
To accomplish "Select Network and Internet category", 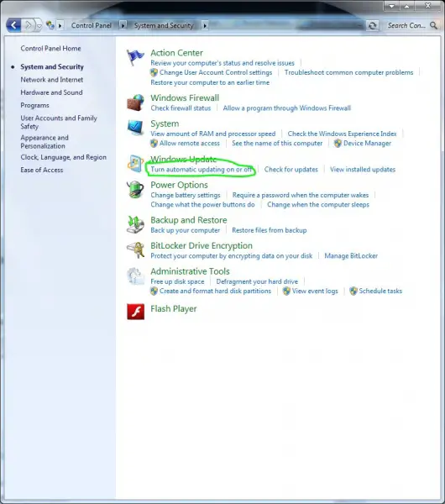I will click(x=52, y=80).
